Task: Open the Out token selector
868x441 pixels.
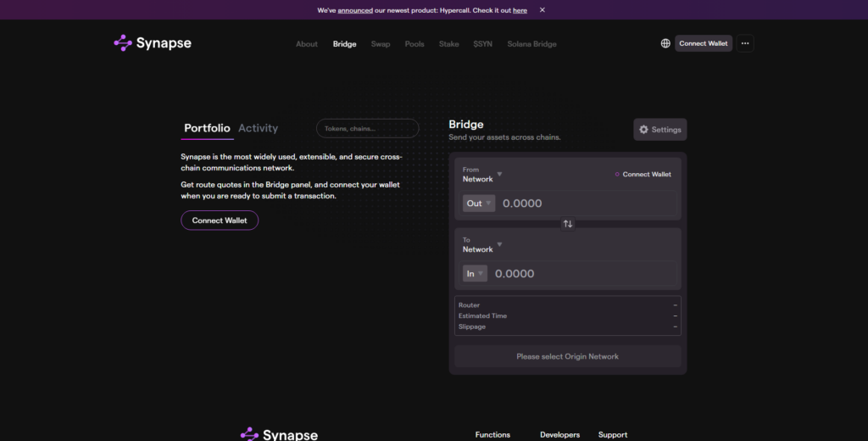Action: tap(479, 204)
